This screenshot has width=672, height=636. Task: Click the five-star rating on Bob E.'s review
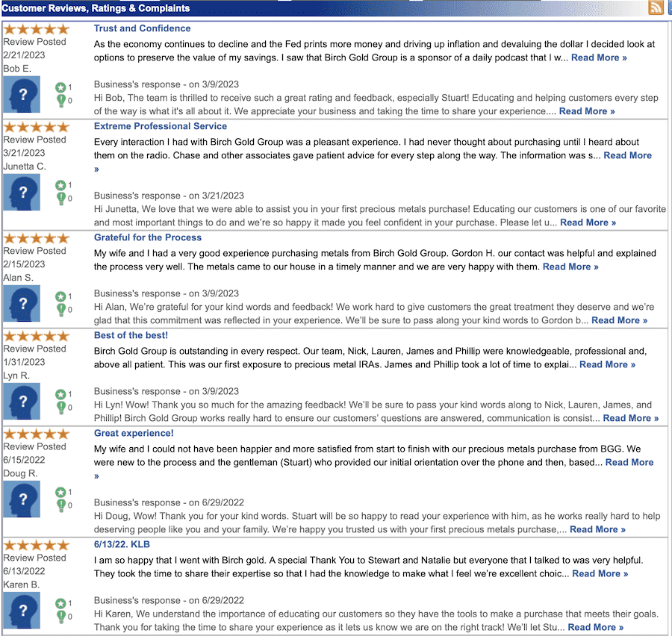37,29
